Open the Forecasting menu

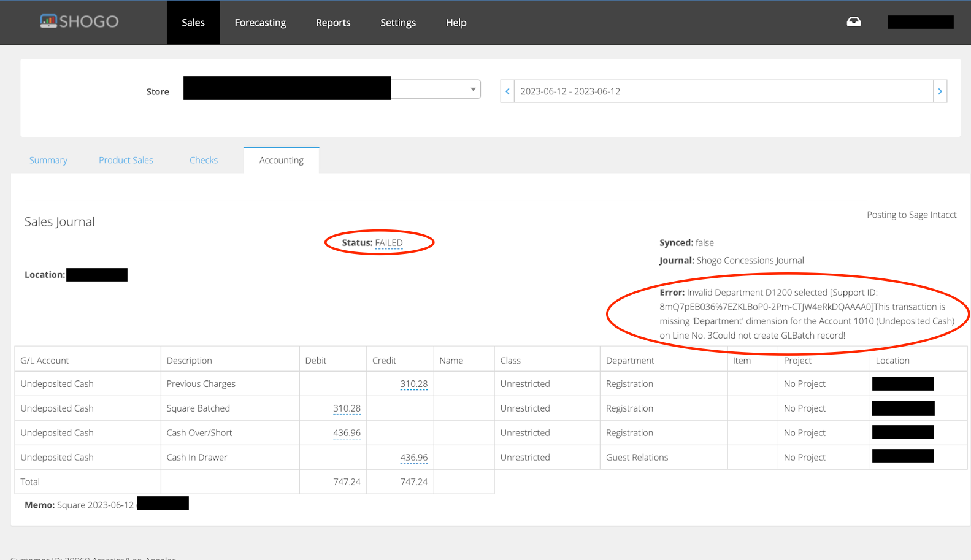260,23
